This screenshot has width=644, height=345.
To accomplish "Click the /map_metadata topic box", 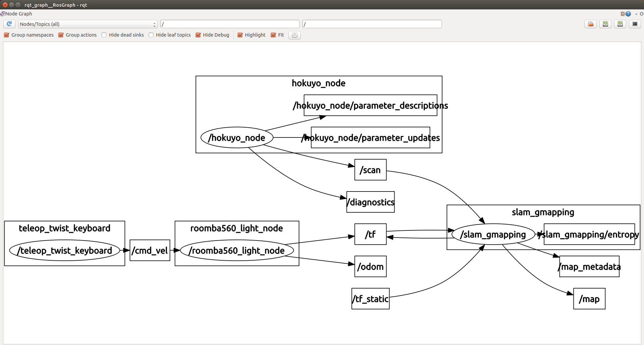I will (x=589, y=266).
